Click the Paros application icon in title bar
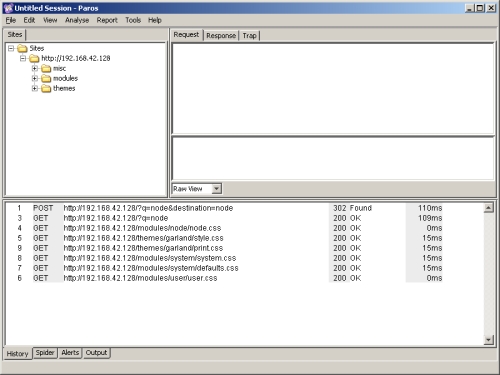The width and height of the screenshot is (500, 375). 8,8
